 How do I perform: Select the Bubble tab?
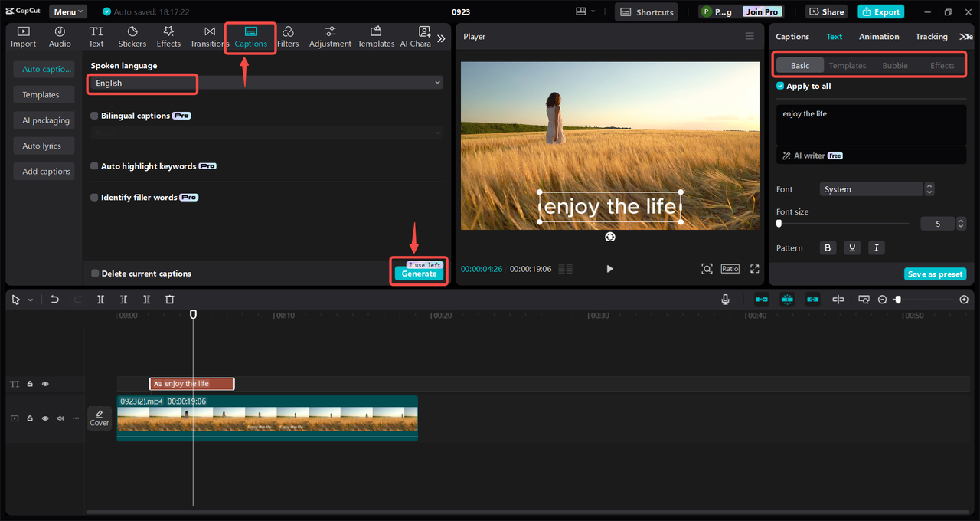[895, 66]
